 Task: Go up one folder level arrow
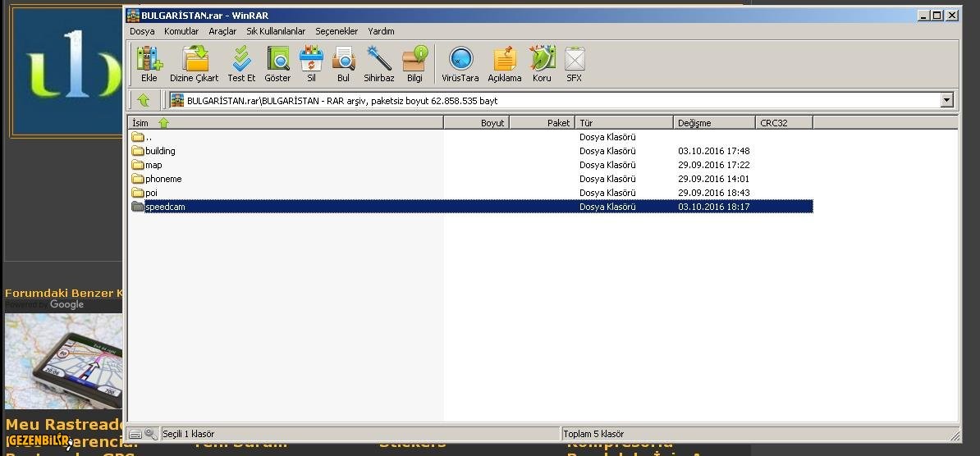[x=143, y=100]
